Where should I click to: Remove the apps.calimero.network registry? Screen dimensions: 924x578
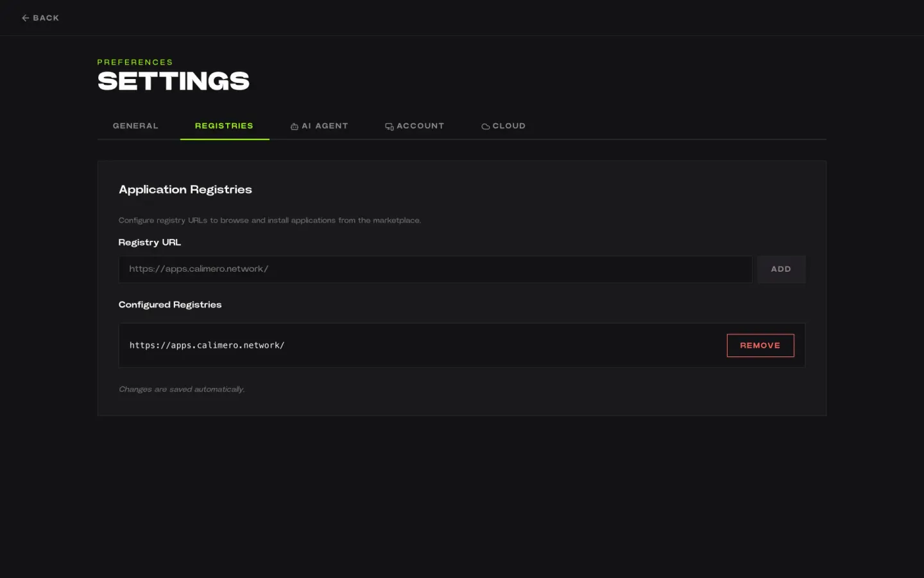[x=760, y=346]
